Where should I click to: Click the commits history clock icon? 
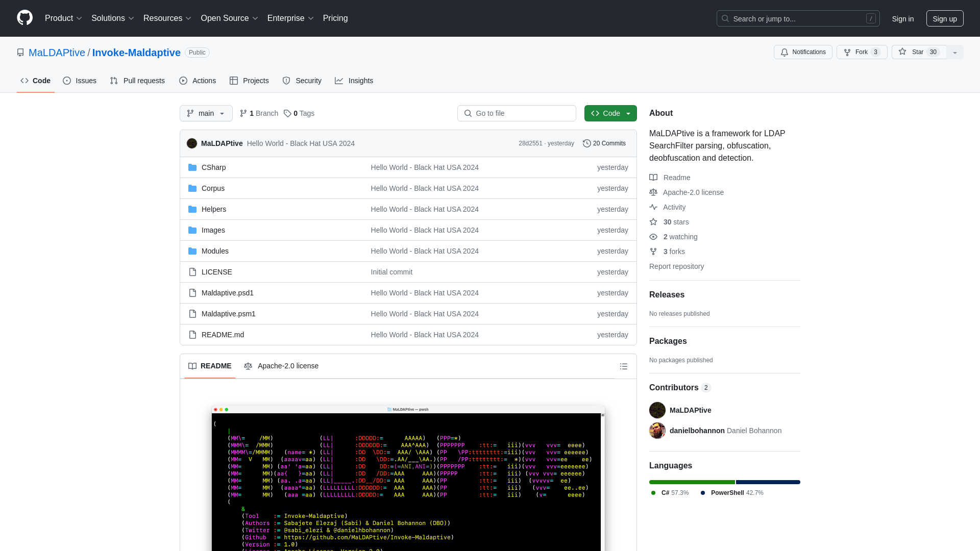[587, 143]
